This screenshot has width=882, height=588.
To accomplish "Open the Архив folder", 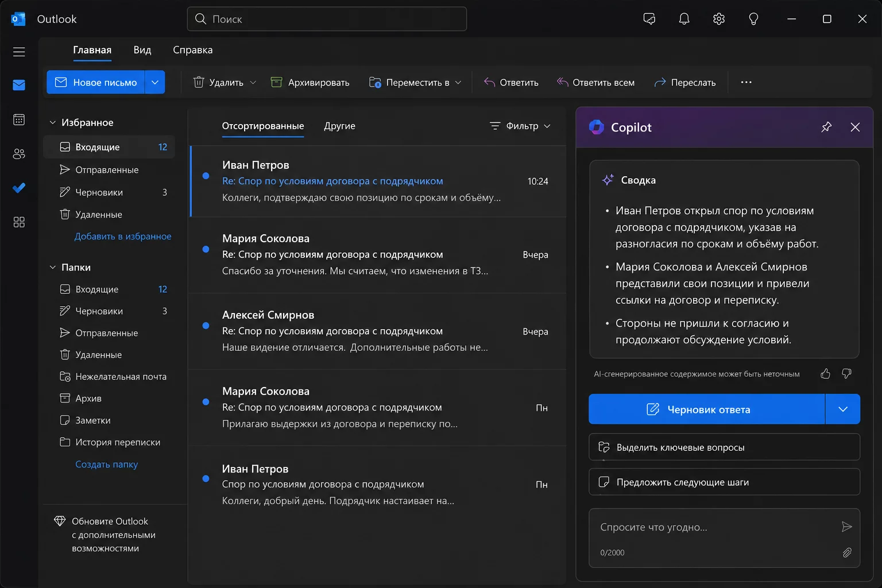I will (x=109, y=399).
